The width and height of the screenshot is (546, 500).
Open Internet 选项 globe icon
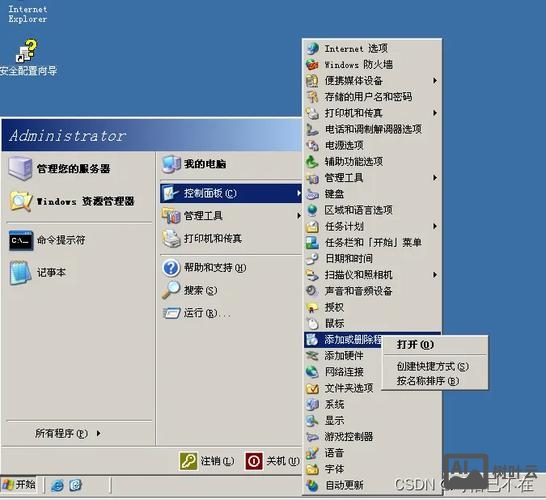tap(312, 48)
